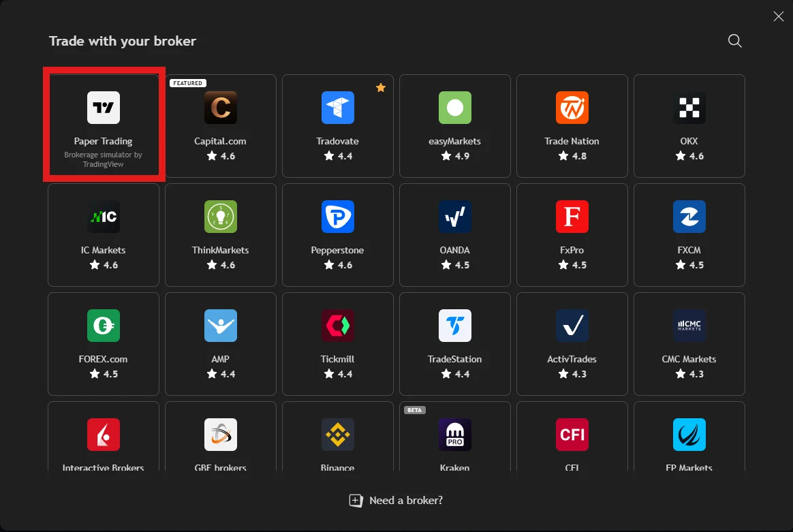Select the easyMarkets green logo

coord(455,108)
